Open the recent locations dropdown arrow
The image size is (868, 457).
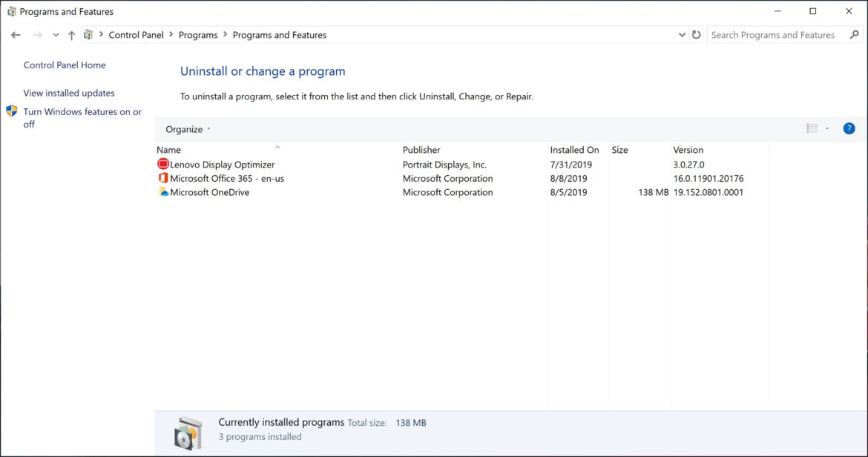(x=56, y=35)
